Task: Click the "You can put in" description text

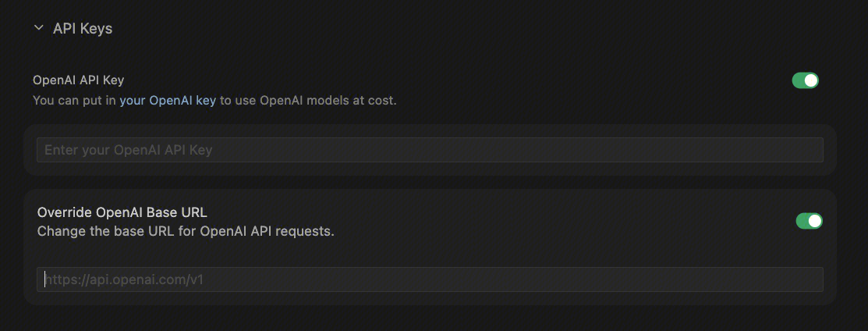Action: click(x=74, y=101)
